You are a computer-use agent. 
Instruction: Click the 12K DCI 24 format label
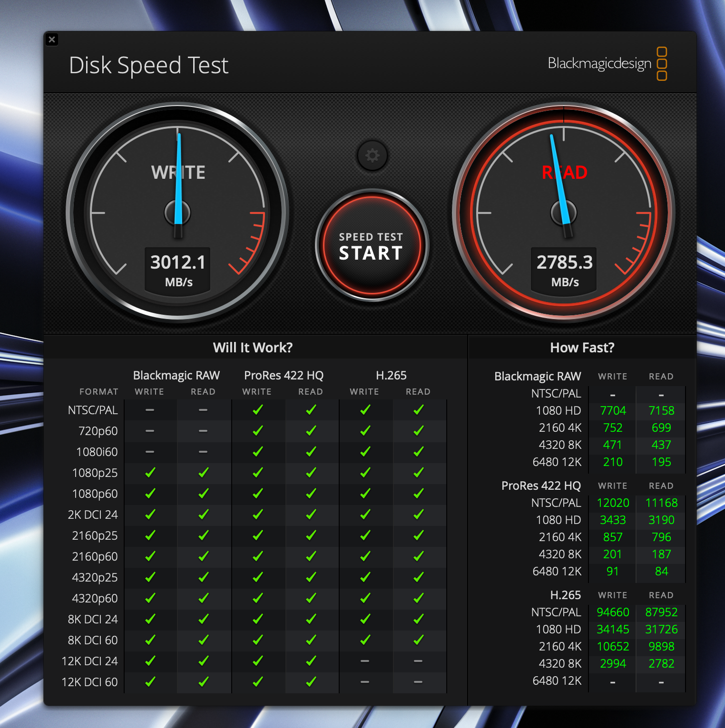coord(90,661)
